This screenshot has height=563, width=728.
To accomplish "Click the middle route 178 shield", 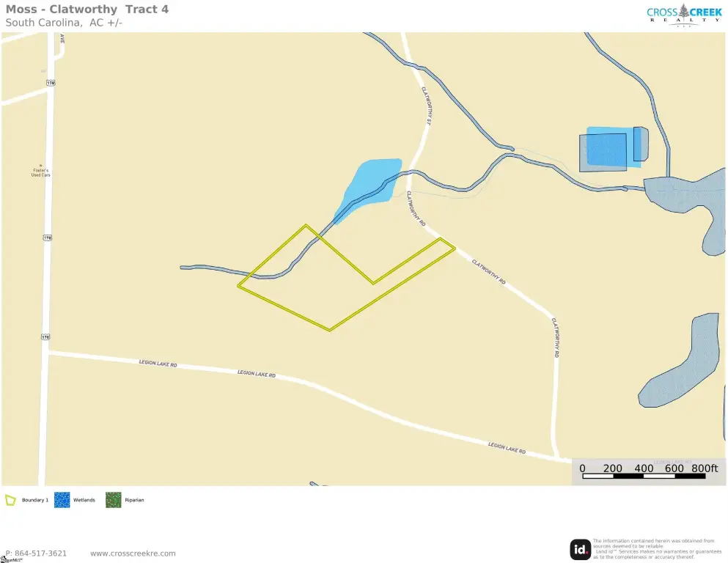I will [x=48, y=238].
